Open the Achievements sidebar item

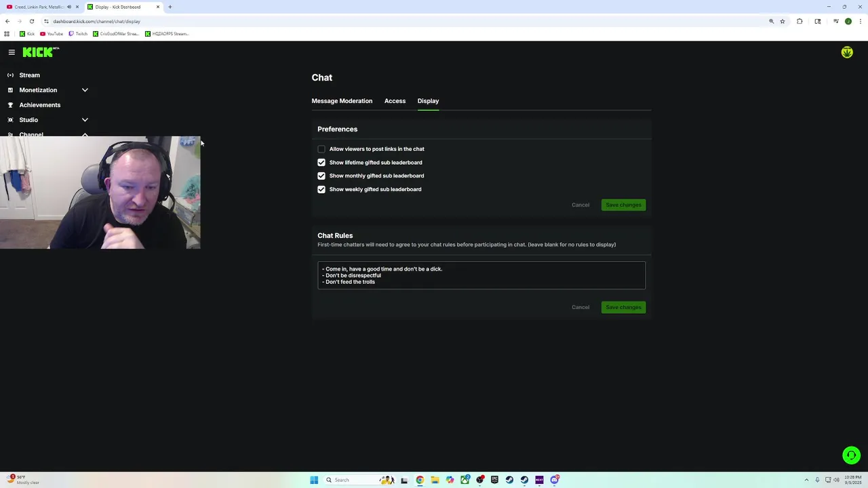pos(39,105)
